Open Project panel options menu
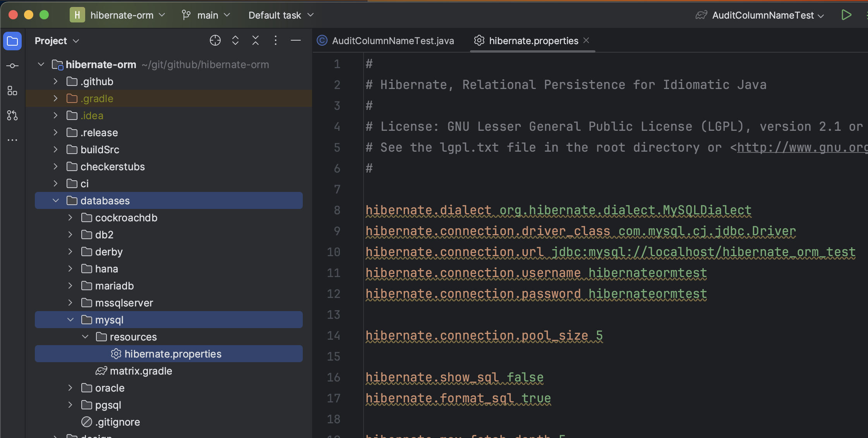Image resolution: width=868 pixels, height=438 pixels. pos(276,41)
